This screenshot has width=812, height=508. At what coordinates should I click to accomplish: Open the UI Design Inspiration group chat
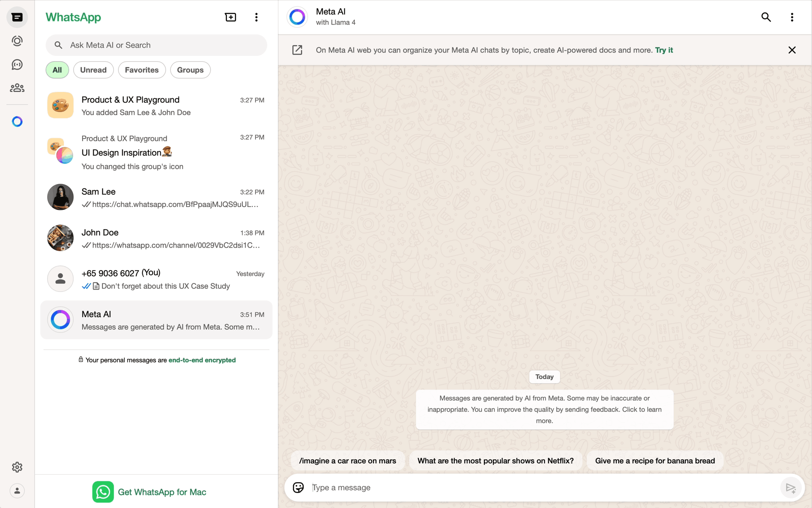156,152
